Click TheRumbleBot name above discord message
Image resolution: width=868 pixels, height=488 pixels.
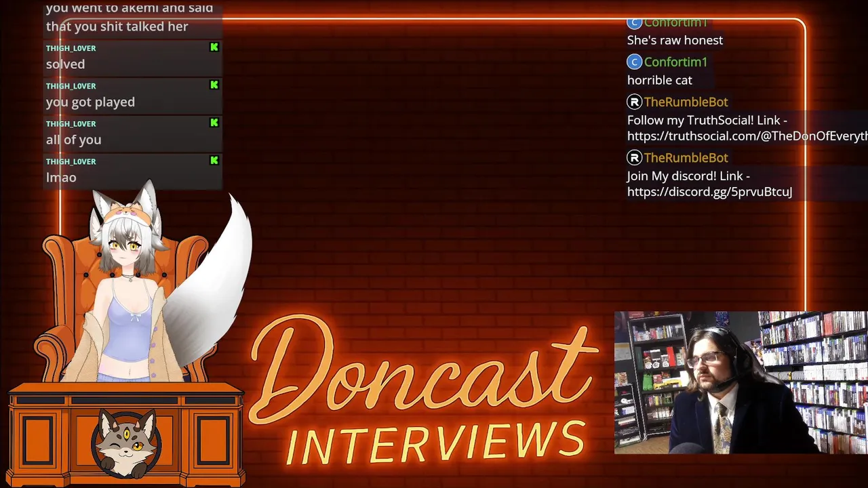[686, 157]
